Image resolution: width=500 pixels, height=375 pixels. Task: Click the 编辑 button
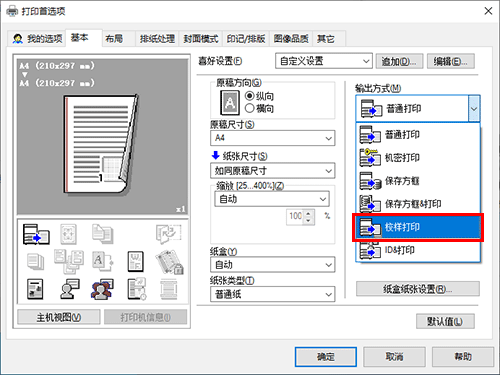click(451, 61)
